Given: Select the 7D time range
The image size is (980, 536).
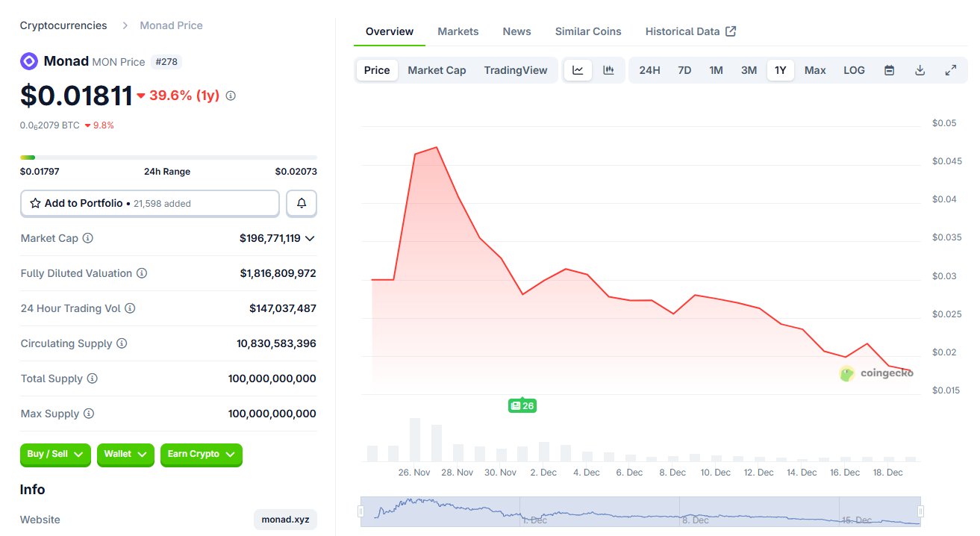Looking at the screenshot, I should tap(684, 70).
